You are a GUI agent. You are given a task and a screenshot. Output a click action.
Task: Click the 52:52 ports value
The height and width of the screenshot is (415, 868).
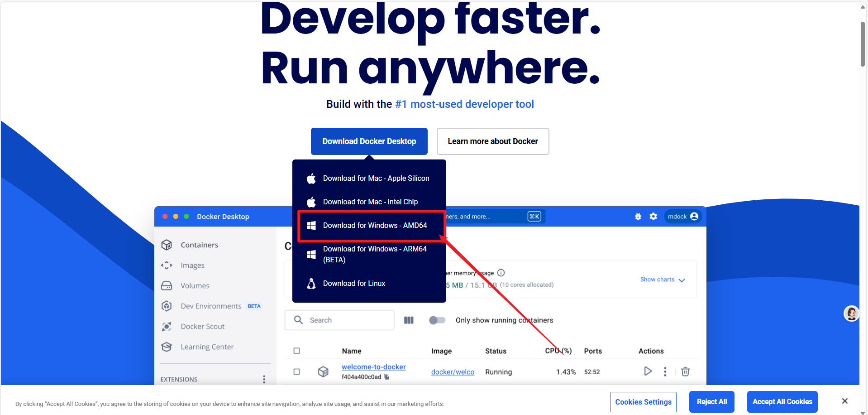coord(592,372)
